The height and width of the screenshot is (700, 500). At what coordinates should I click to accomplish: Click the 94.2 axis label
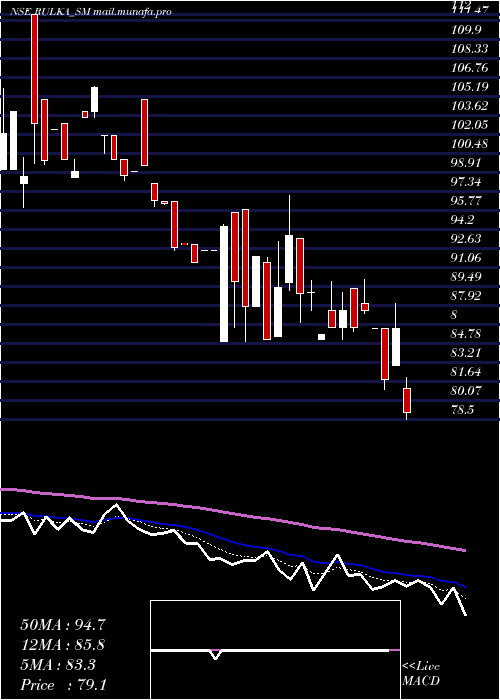pos(462,220)
